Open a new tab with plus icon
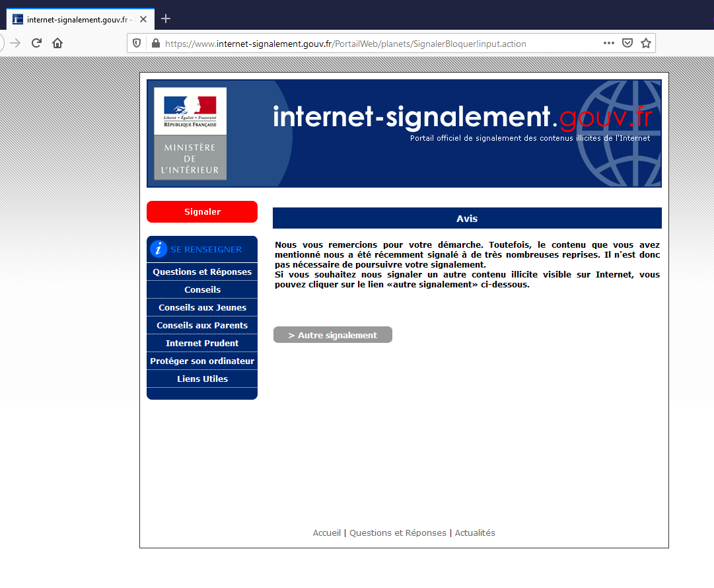 pos(166,18)
